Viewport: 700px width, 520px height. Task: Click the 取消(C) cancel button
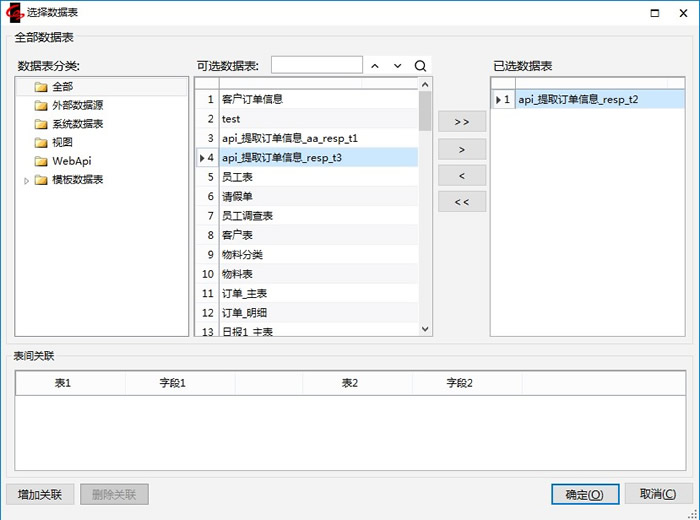(x=657, y=494)
